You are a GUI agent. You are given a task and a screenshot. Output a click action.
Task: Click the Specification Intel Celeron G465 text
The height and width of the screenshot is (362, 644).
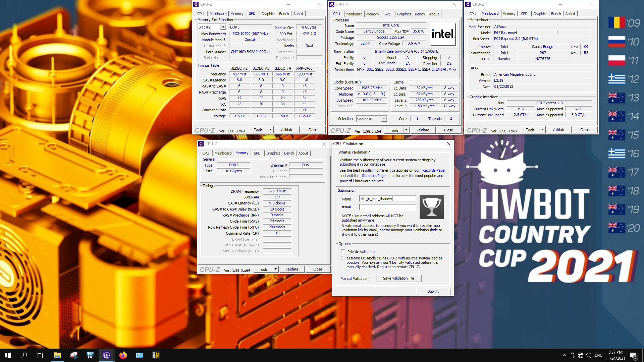(407, 52)
